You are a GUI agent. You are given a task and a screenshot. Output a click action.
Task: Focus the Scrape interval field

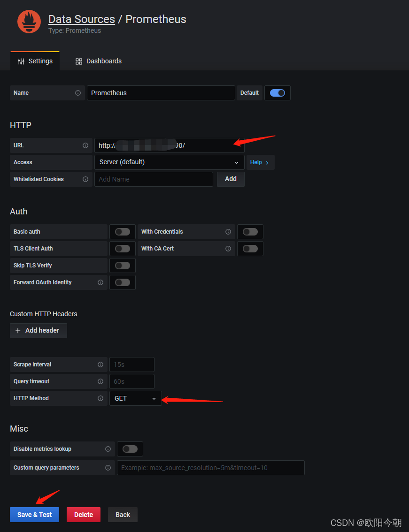132,365
